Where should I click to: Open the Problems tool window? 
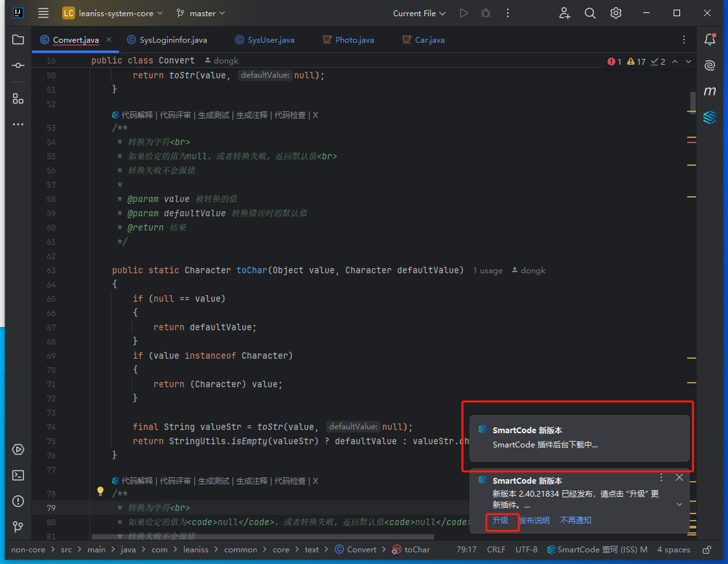[x=18, y=501]
